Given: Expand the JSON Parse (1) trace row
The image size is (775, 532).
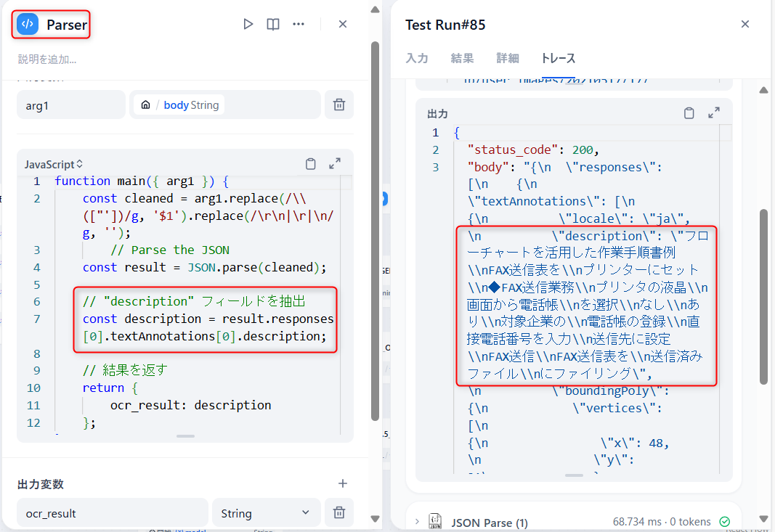Looking at the screenshot, I should pos(417,522).
